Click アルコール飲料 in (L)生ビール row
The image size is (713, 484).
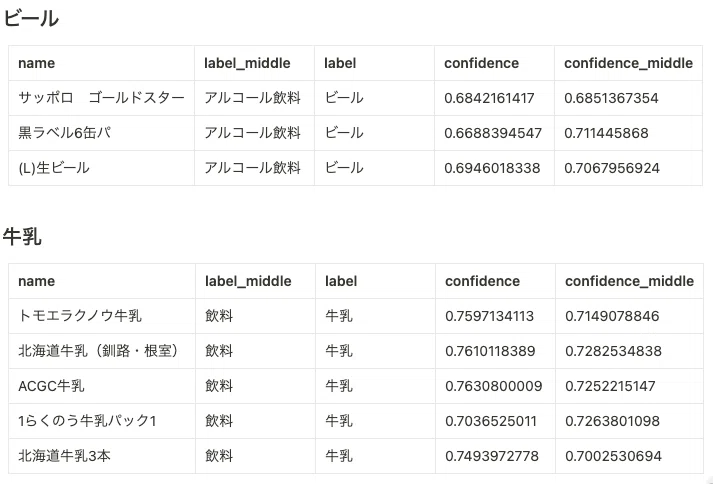tap(252, 168)
